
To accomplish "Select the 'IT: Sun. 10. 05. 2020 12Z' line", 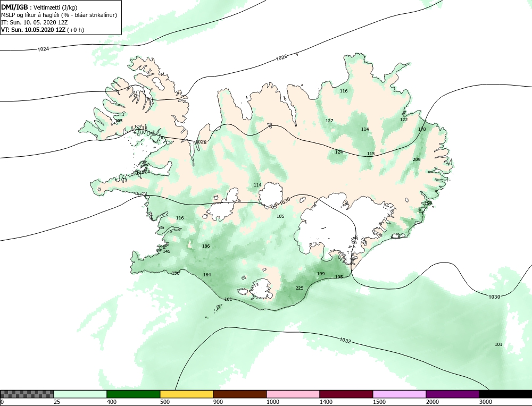I will 34,22.
